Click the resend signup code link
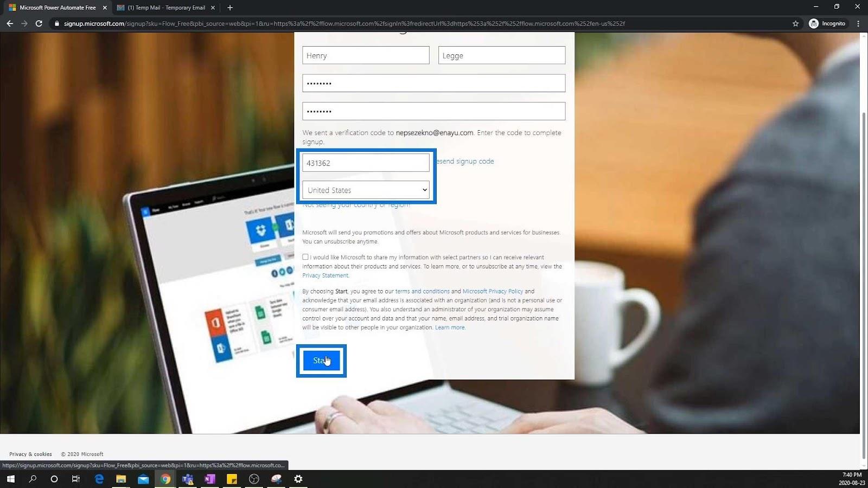Viewport: 868px width, 488px height. (x=465, y=161)
